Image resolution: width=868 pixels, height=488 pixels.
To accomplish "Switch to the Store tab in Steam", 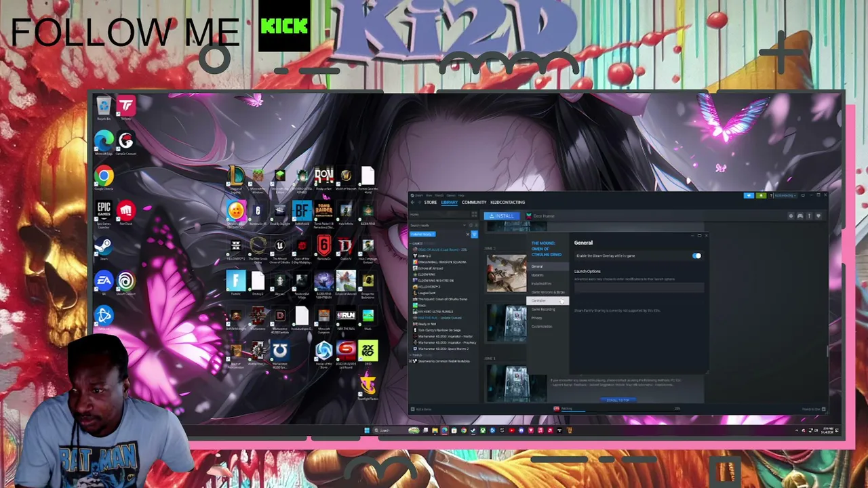I will coord(430,202).
